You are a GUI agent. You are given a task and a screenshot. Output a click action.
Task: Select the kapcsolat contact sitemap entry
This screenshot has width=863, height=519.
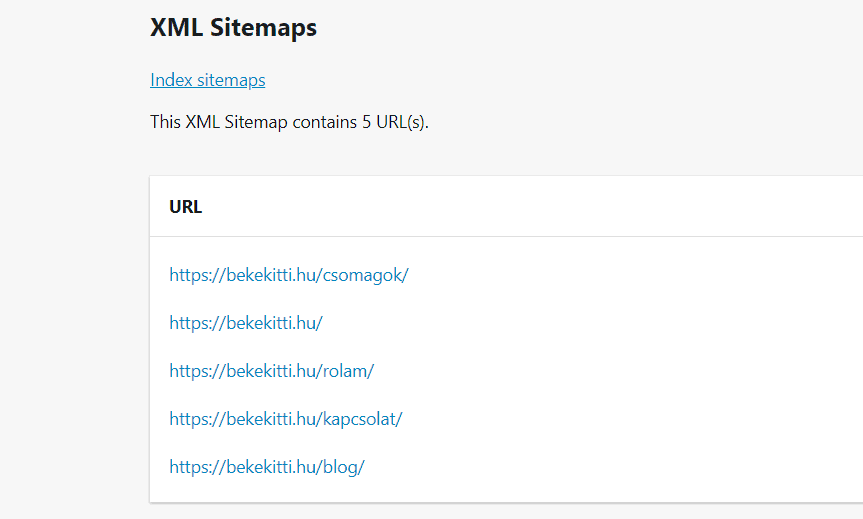(x=286, y=418)
